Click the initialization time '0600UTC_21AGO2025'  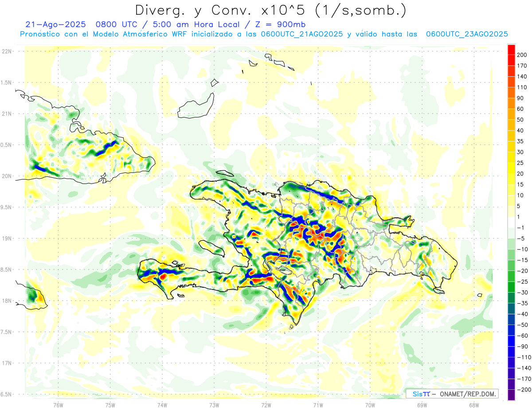[x=302, y=34]
